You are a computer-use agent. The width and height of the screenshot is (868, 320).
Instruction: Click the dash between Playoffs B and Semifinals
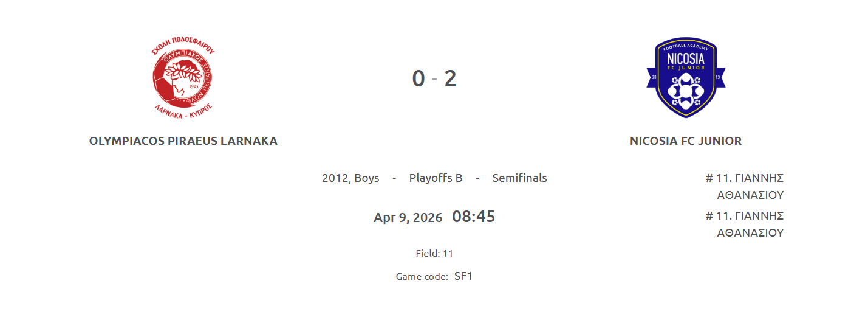[x=477, y=178]
